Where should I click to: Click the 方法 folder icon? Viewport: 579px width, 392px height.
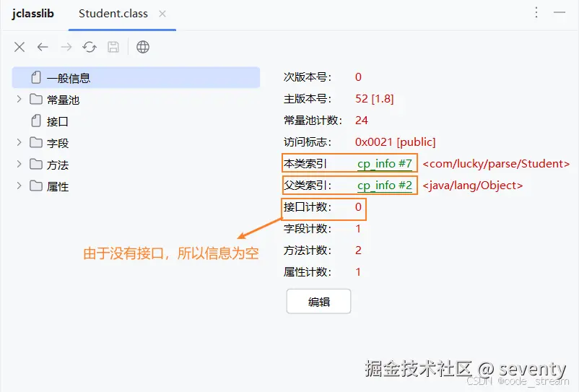[36, 164]
